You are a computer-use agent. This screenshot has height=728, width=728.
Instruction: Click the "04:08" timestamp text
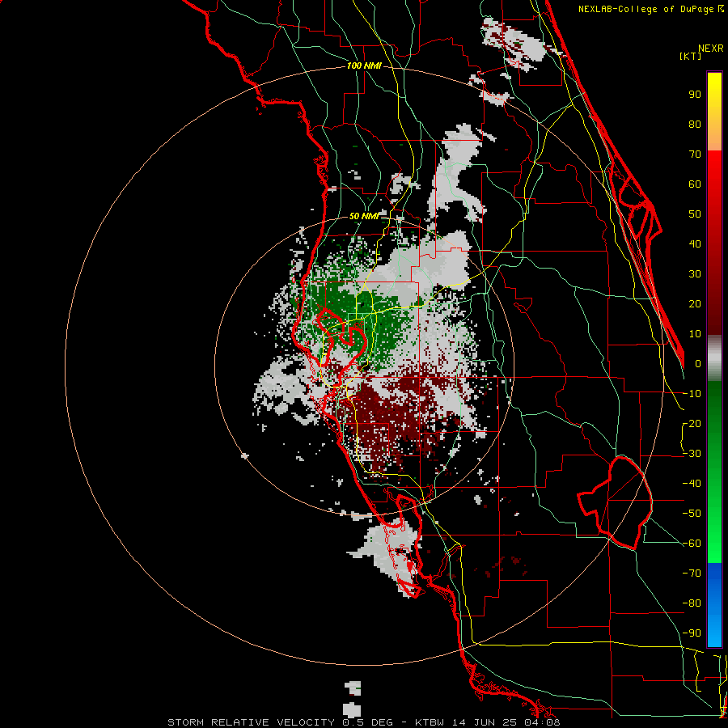(540, 722)
